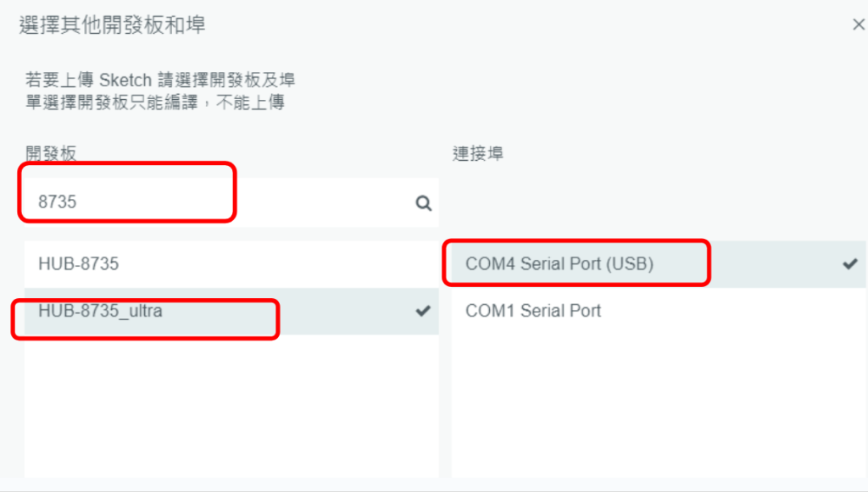
Task: Click the 單選擇開發板只能編譯 hint line
Action: pos(155,102)
